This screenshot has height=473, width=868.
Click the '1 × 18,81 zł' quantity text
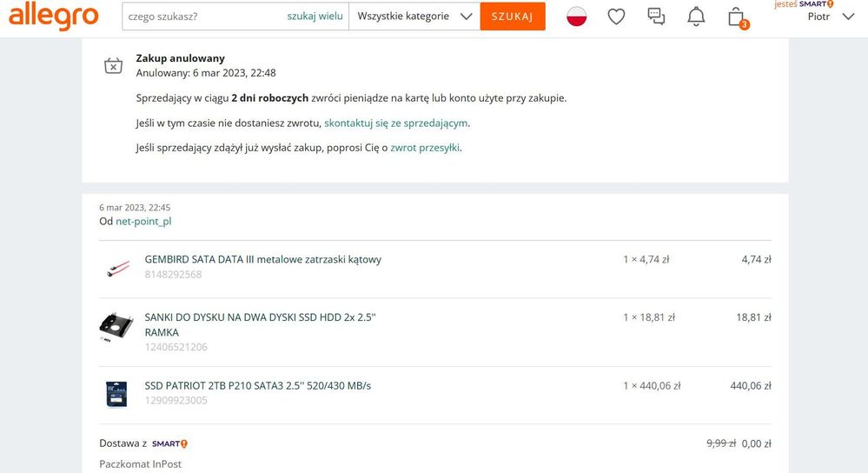pyautogui.click(x=649, y=317)
